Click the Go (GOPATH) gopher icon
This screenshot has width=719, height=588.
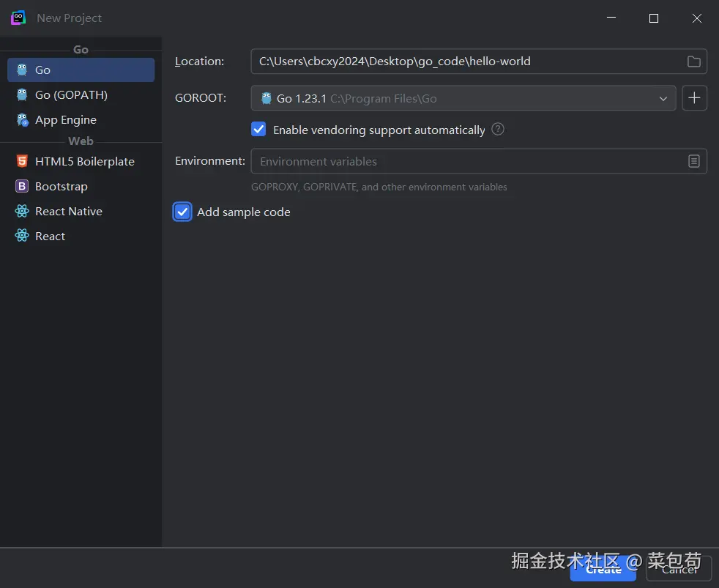tap(22, 94)
